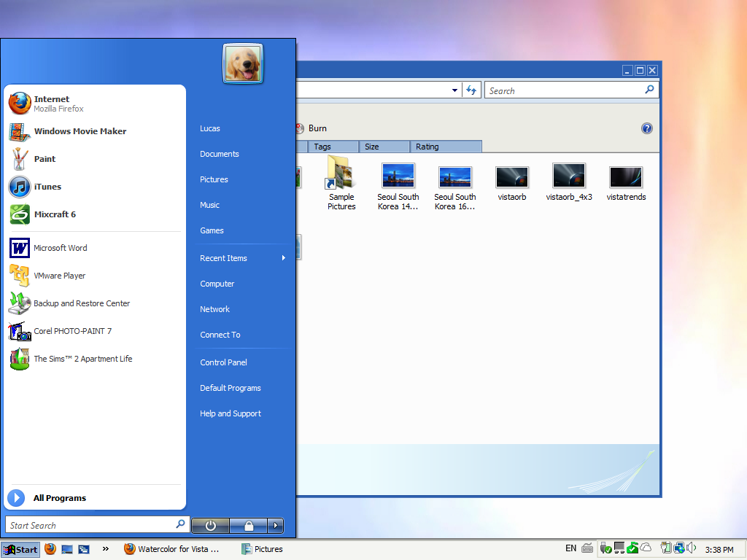Viewport: 747px width, 560px height.
Task: Click the Search field in the Pictures window
Action: [571, 90]
